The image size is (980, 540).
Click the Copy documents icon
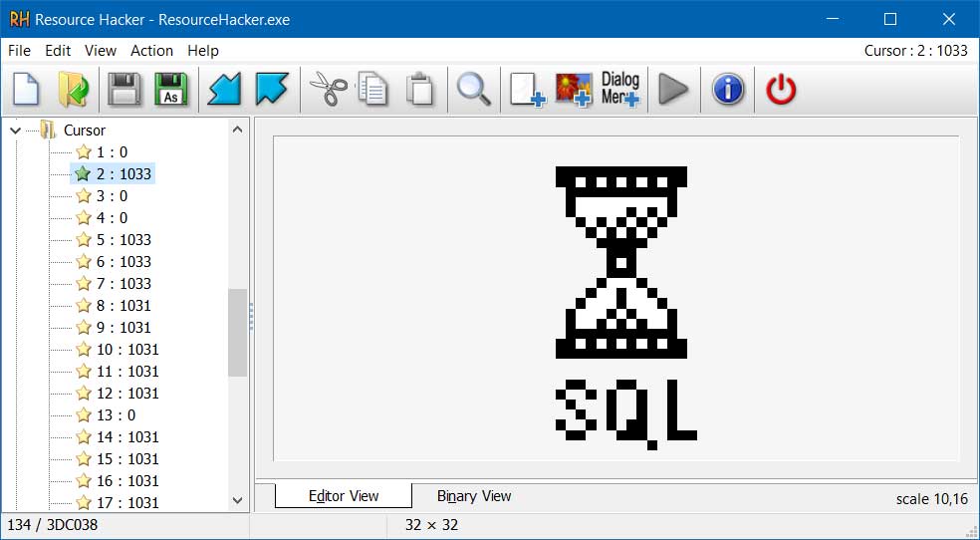click(x=373, y=90)
